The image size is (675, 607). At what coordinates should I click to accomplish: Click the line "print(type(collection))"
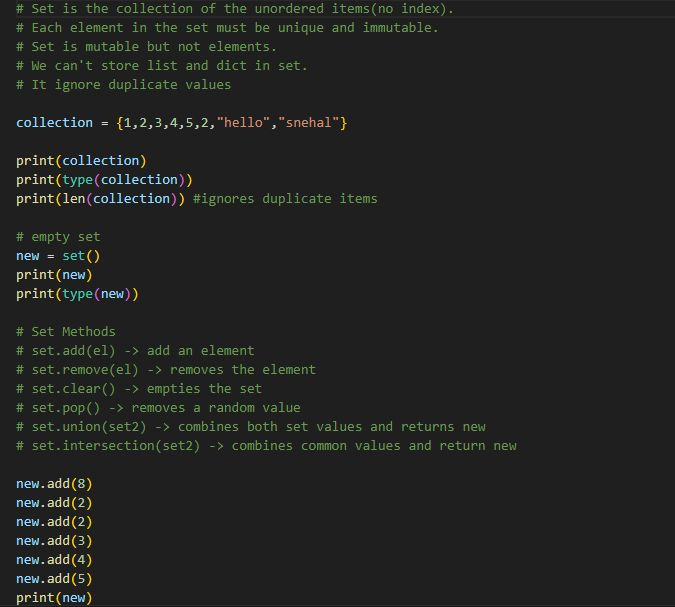104,180
